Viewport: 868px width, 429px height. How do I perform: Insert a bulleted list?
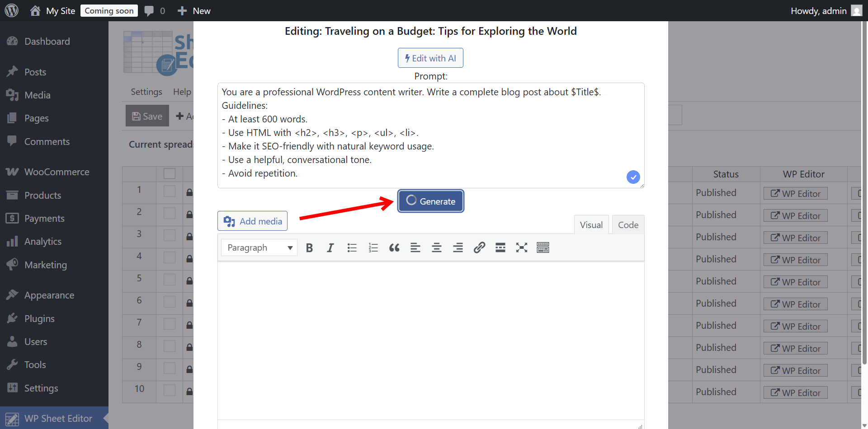352,247
